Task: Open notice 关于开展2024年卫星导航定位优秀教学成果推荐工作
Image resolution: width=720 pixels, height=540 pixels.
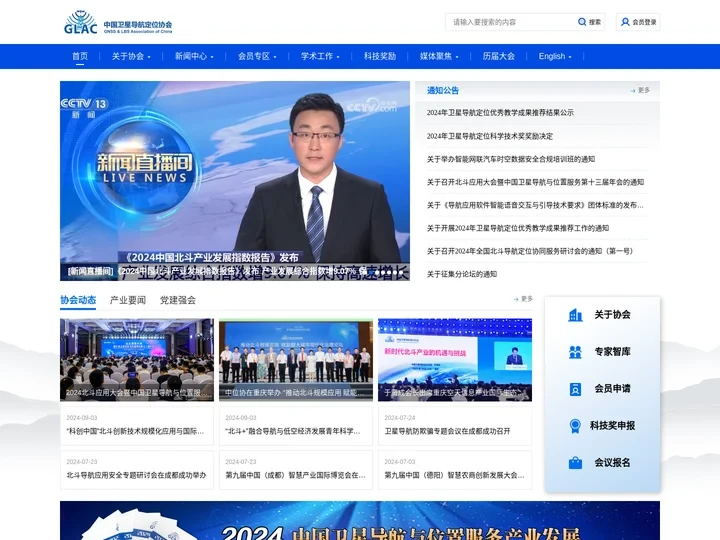Action: point(518,228)
